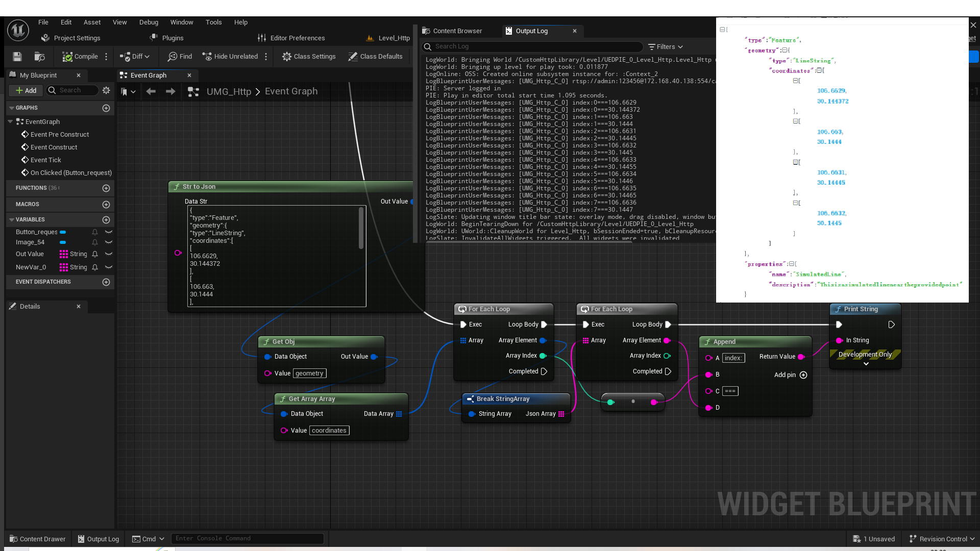
Task: Navigate back with graph left arrow
Action: point(151,91)
